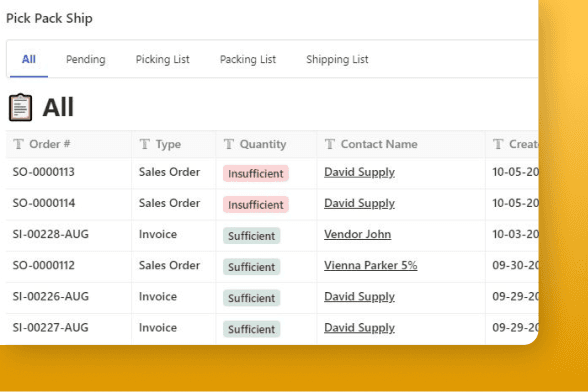This screenshot has width=588, height=392.
Task: Click the Sufficient badge for SI-00228-AUG
Action: 252,236
